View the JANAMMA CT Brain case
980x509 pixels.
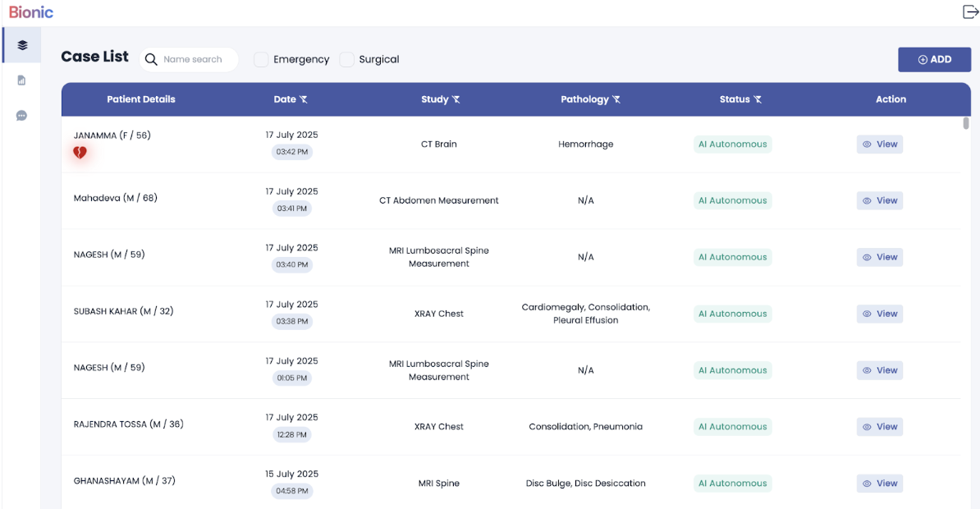click(880, 144)
